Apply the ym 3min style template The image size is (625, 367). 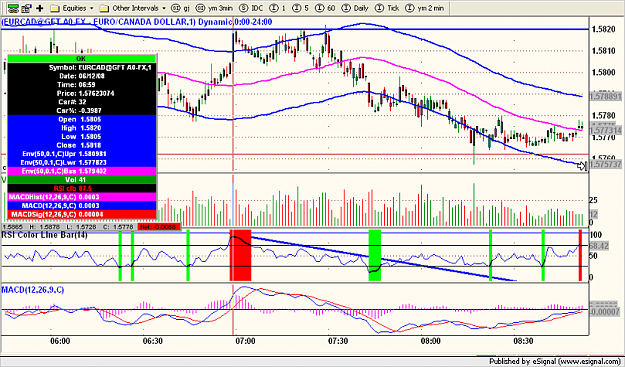(x=215, y=8)
